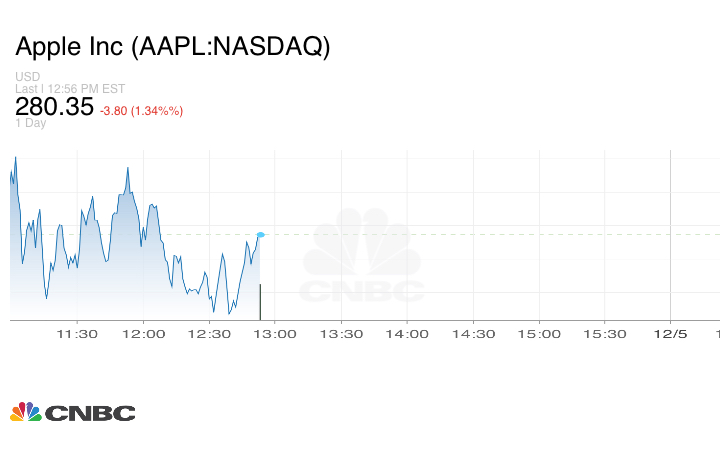720x450 pixels.
Task: Click the 280.35 last price value
Action: click(x=54, y=107)
